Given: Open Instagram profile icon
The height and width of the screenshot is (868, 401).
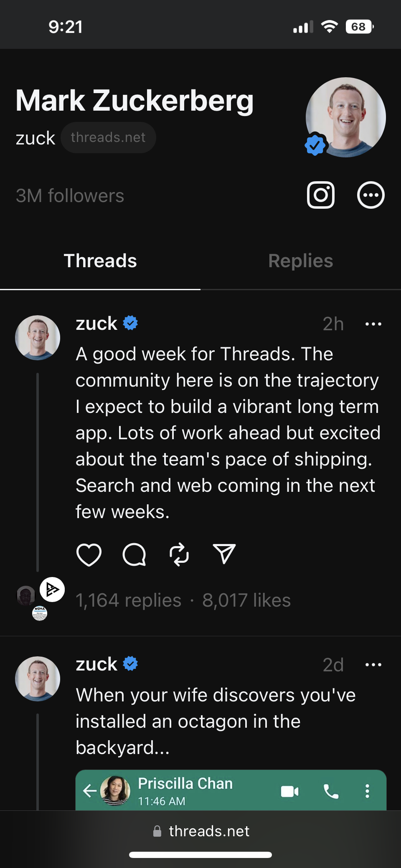Looking at the screenshot, I should pyautogui.click(x=320, y=195).
